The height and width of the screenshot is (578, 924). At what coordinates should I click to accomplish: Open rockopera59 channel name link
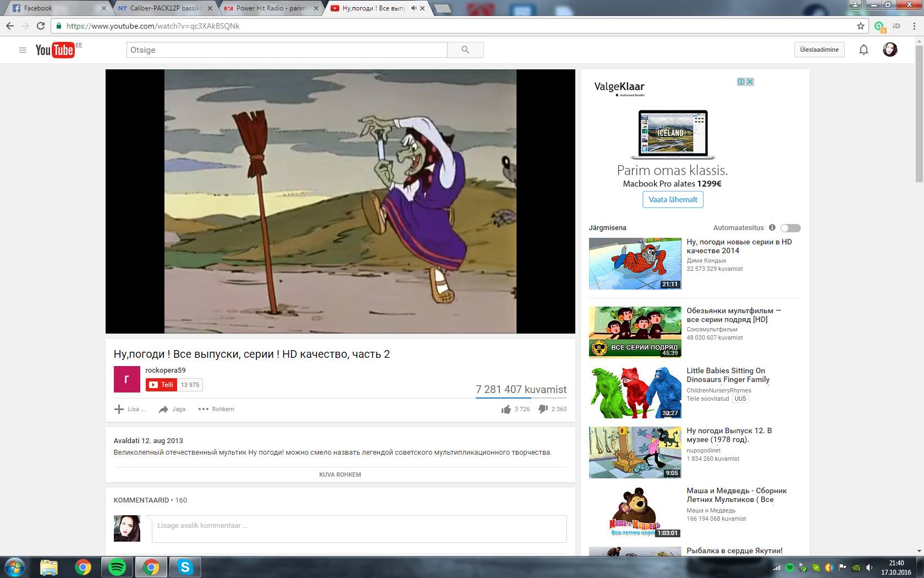[166, 370]
